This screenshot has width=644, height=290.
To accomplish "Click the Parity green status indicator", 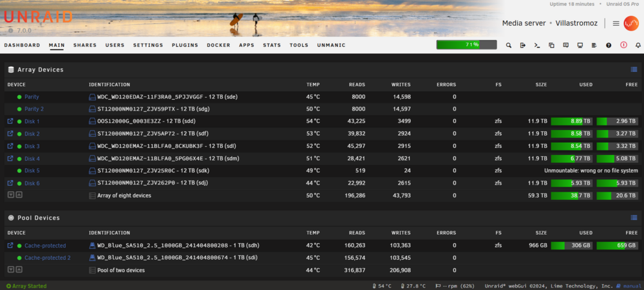I will pyautogui.click(x=19, y=97).
